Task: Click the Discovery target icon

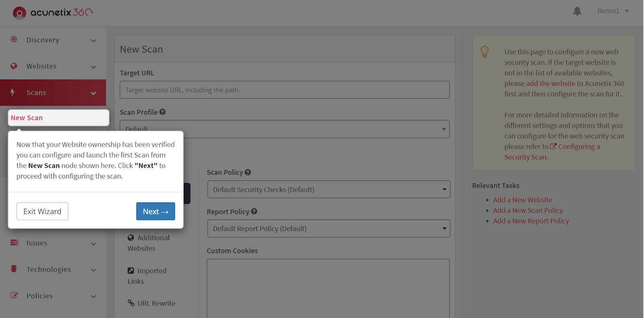Action: (14, 39)
